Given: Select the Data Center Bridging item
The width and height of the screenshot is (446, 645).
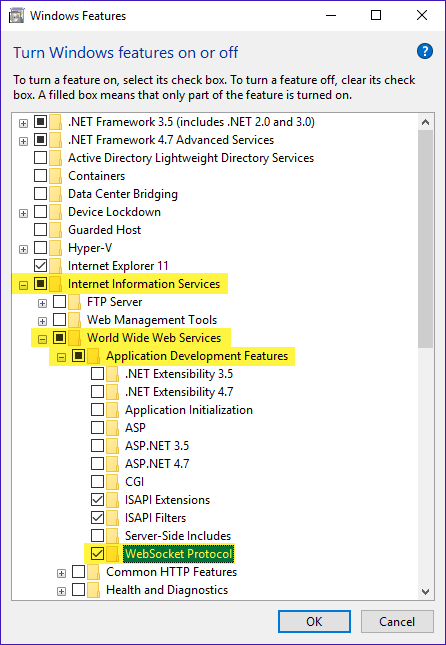Looking at the screenshot, I should [123, 194].
